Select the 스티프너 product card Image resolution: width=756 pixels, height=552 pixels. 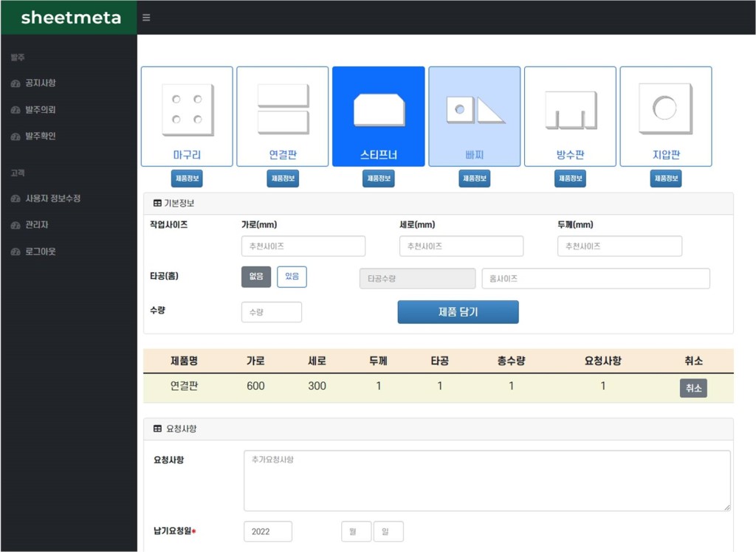(x=378, y=116)
